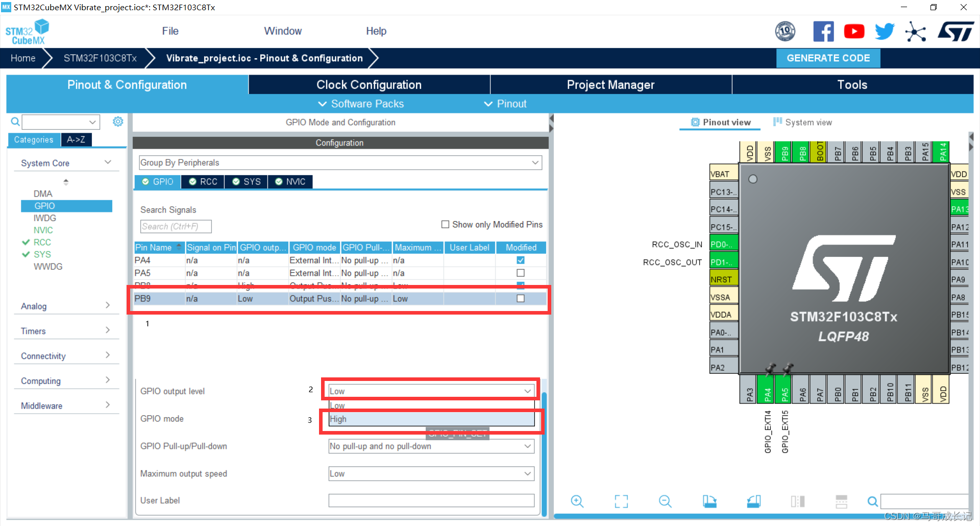980x526 pixels.
Task: Click the search magnifier in the left panel
Action: [x=15, y=122]
